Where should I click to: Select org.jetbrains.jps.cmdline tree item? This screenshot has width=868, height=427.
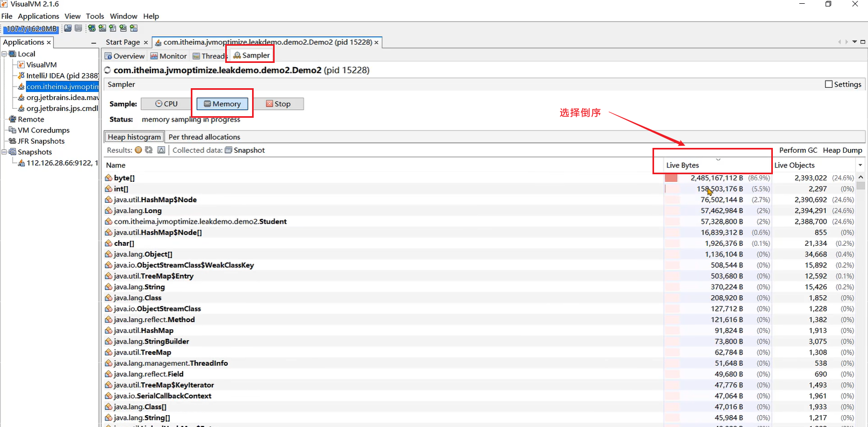pyautogui.click(x=62, y=108)
